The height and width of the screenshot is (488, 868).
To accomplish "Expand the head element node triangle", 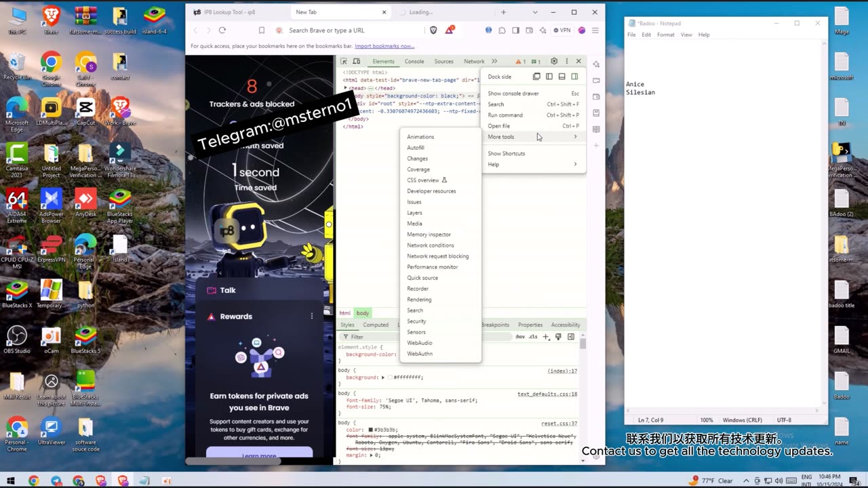I will [346, 88].
